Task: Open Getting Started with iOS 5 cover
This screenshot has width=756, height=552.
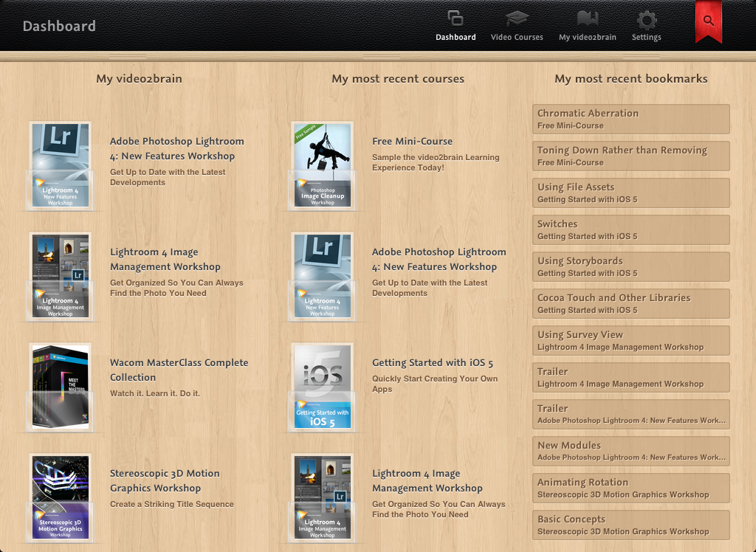Action: click(x=323, y=387)
